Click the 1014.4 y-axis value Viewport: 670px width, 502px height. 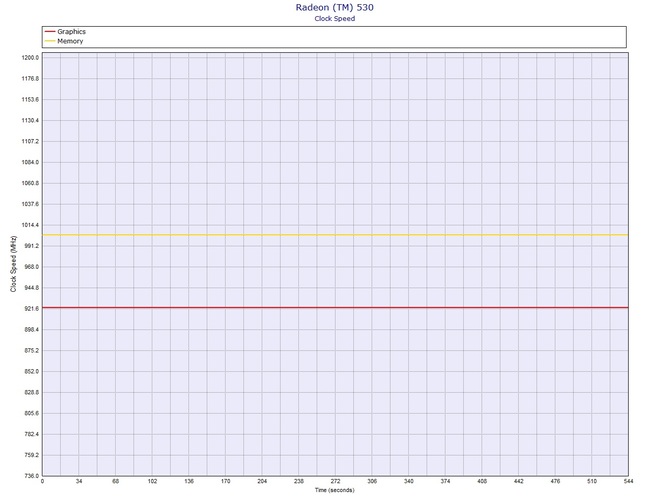click(x=30, y=225)
